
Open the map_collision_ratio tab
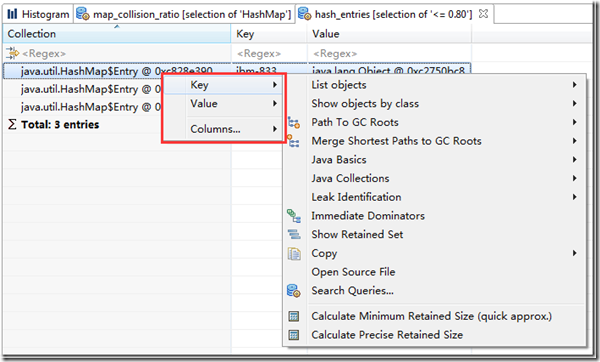pos(184,14)
